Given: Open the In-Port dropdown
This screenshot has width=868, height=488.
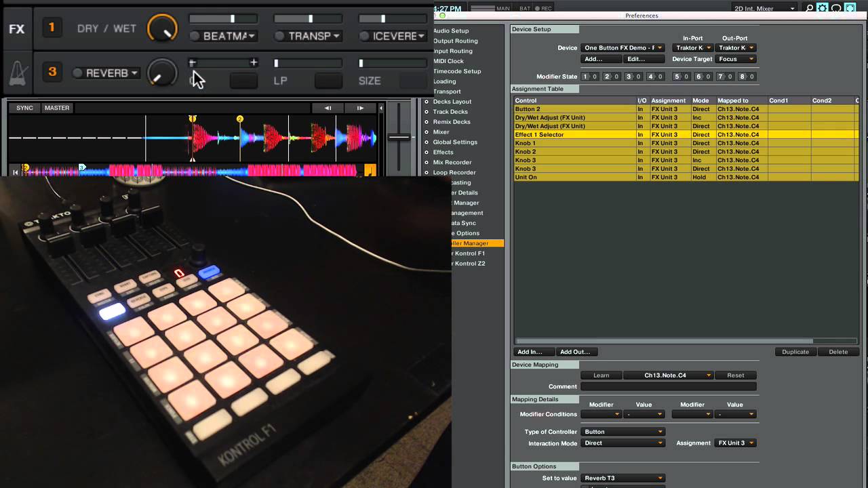Looking at the screenshot, I should (692, 47).
